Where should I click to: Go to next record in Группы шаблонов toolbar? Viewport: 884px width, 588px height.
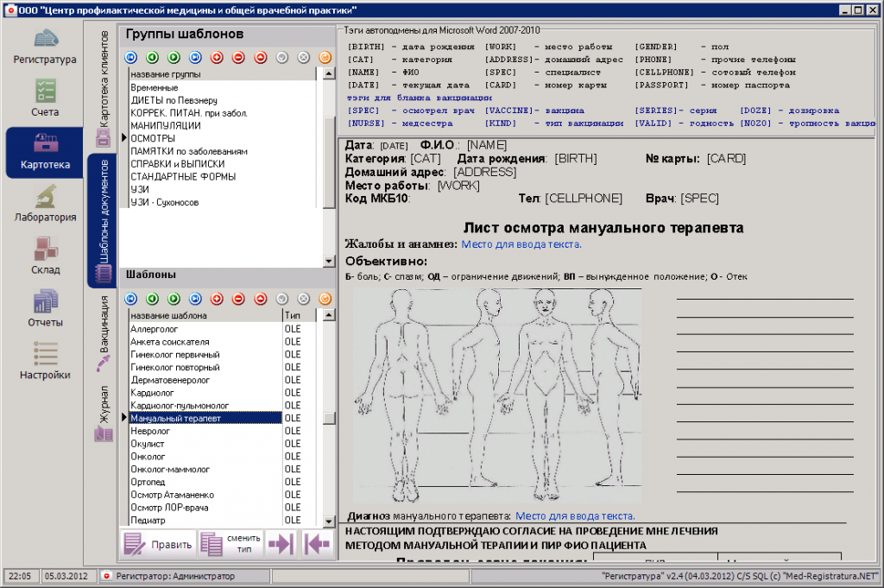[x=174, y=58]
